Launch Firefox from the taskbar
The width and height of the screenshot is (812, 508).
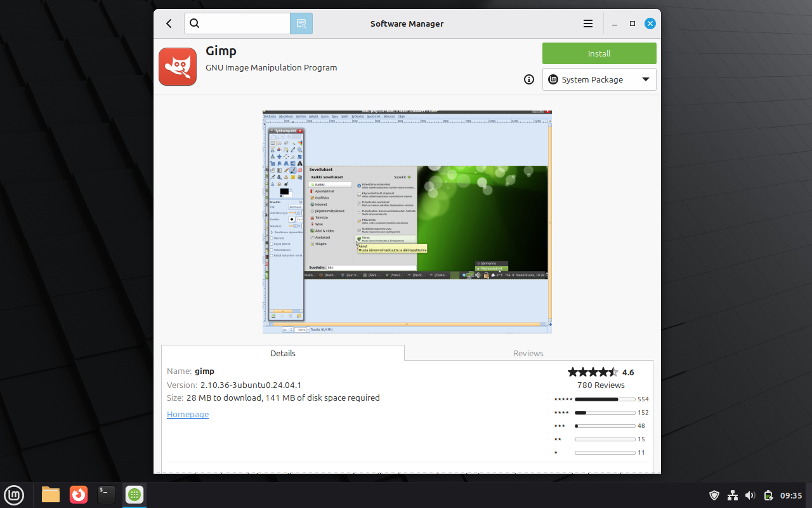(79, 495)
